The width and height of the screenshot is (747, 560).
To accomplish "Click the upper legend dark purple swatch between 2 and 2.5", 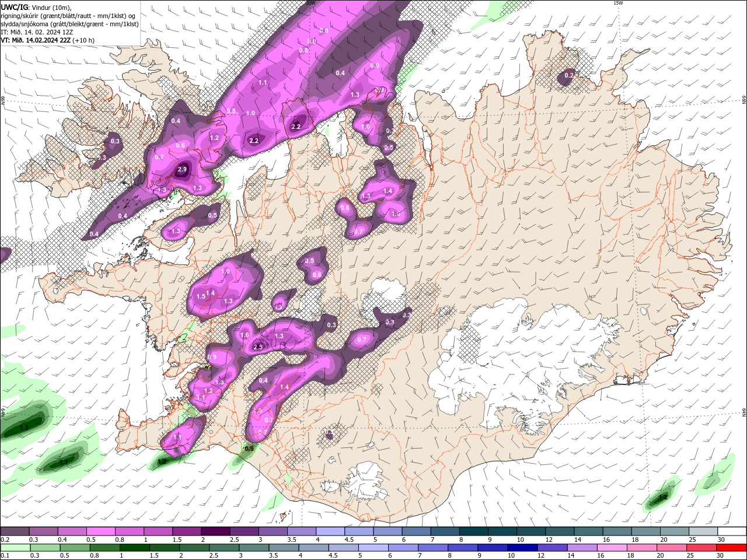I will 215,531.
